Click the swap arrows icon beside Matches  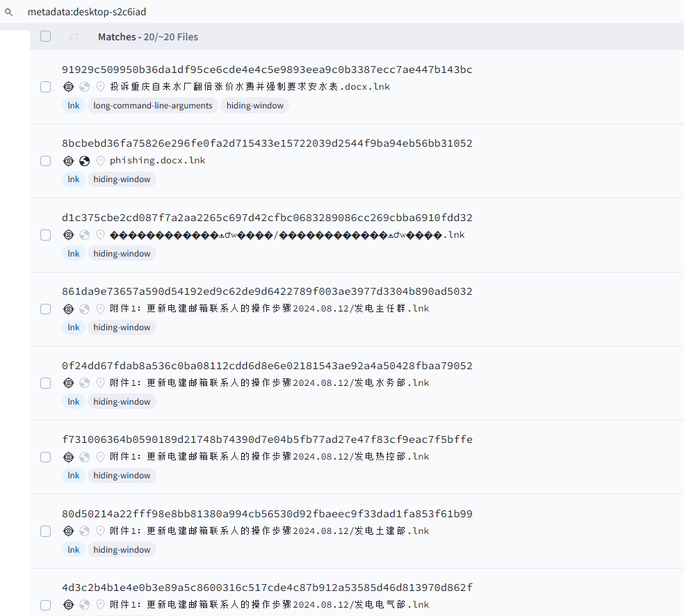[x=74, y=37]
